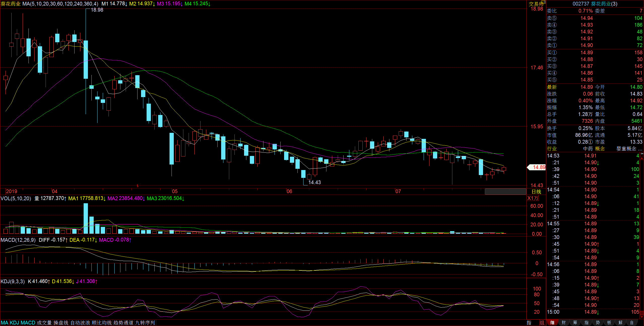Viewport: 644px width, 326px height.
Task: Click the 15:00 final tick row
Action: (x=593, y=312)
